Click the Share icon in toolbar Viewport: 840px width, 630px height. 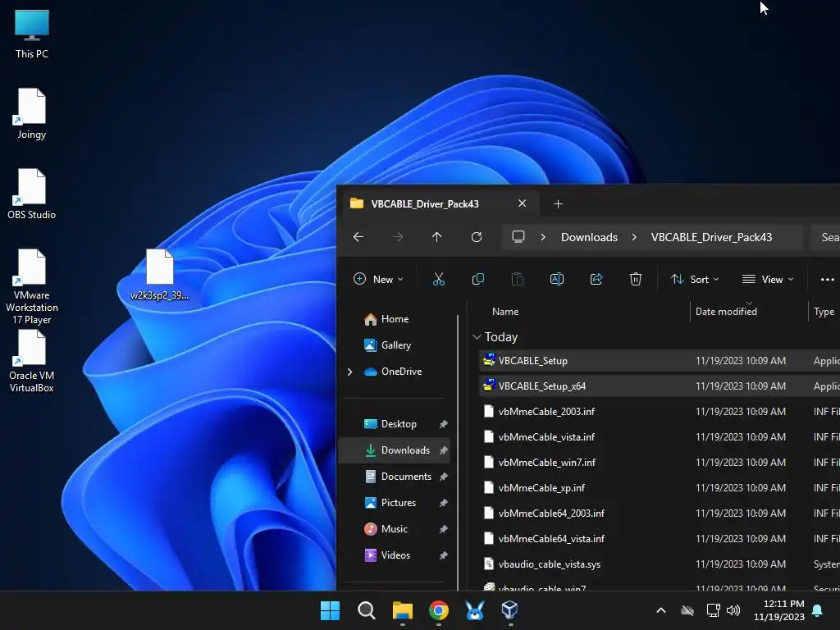tap(596, 279)
